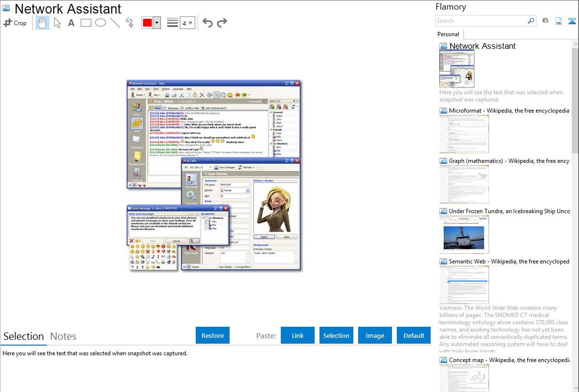
Task: Click the selected text placeholder line
Action: point(95,353)
